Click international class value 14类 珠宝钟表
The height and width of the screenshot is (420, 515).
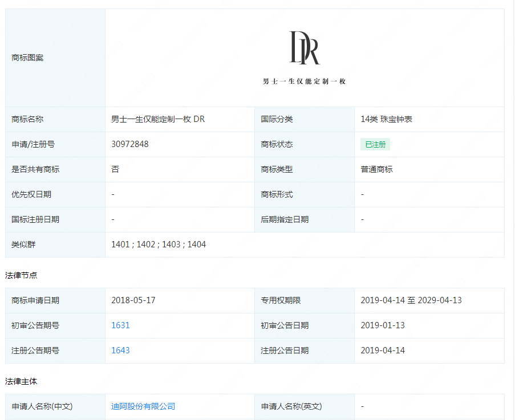click(387, 119)
